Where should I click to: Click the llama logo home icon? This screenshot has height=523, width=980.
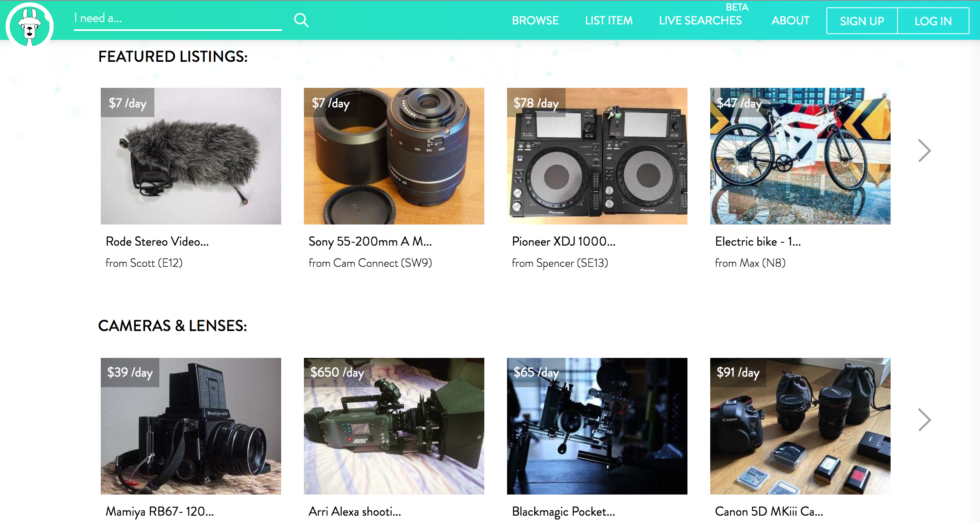pyautogui.click(x=30, y=25)
